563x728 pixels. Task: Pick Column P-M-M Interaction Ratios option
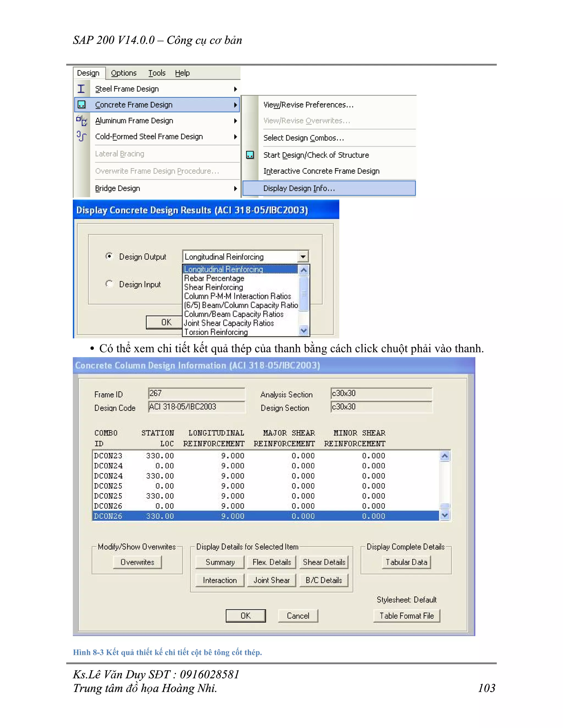pyautogui.click(x=240, y=296)
